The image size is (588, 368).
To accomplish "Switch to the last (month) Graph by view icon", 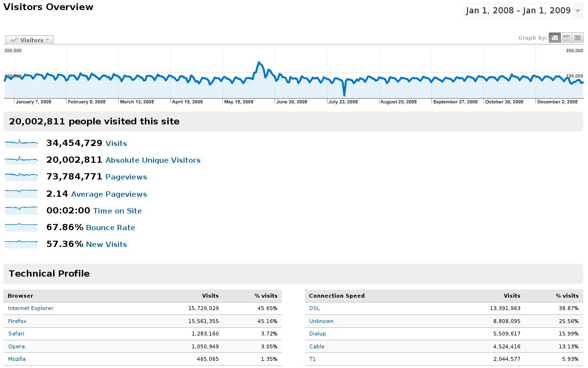I will (577, 38).
